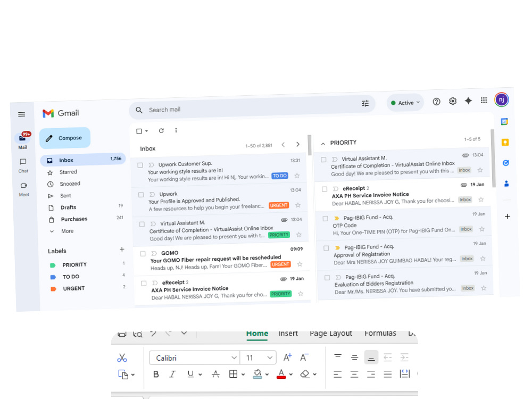Open Google Calendar side panel
Screen dimensions: 532x399
pos(504,121)
